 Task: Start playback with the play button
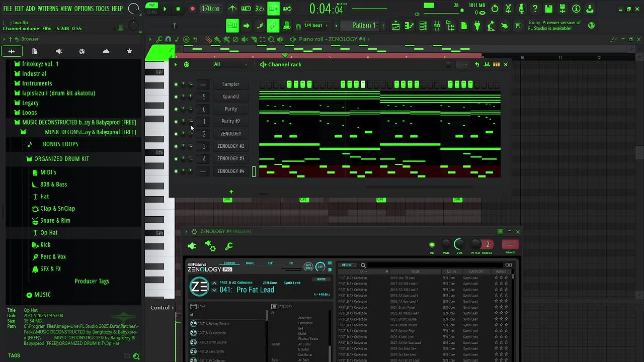pos(165,9)
